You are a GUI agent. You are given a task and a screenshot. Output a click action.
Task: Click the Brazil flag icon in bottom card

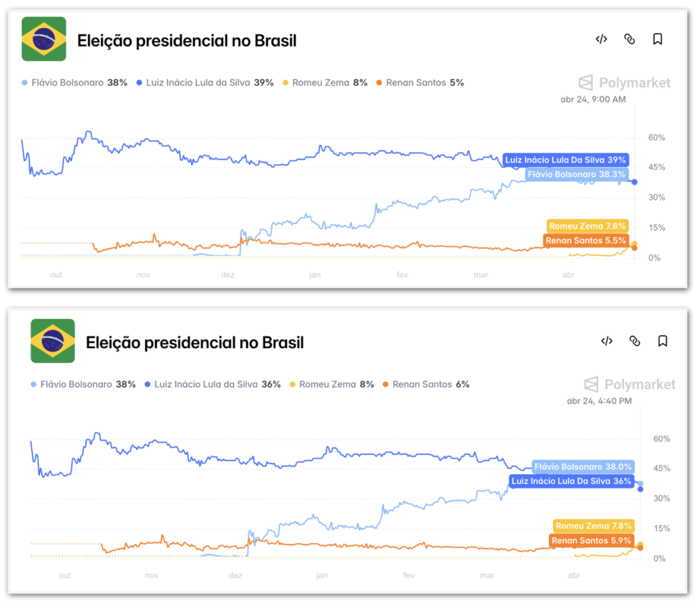53,341
